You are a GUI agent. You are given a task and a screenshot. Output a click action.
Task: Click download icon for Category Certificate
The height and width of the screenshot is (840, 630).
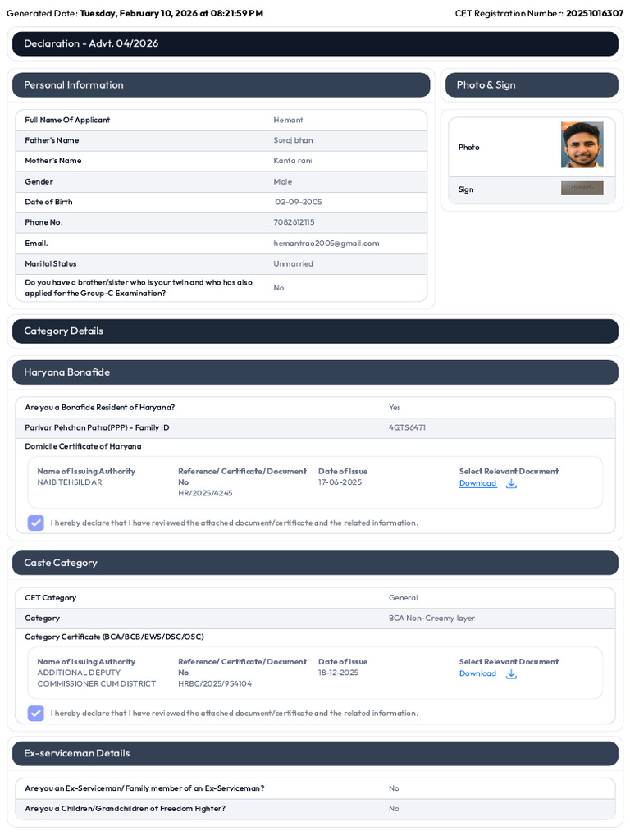511,674
